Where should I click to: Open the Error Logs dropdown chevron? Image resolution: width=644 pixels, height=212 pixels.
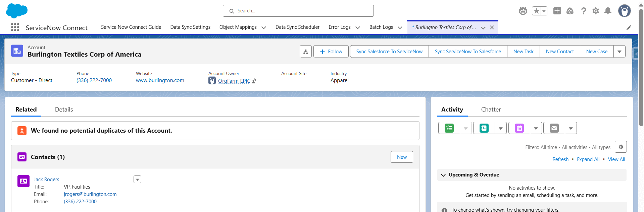pyautogui.click(x=358, y=27)
